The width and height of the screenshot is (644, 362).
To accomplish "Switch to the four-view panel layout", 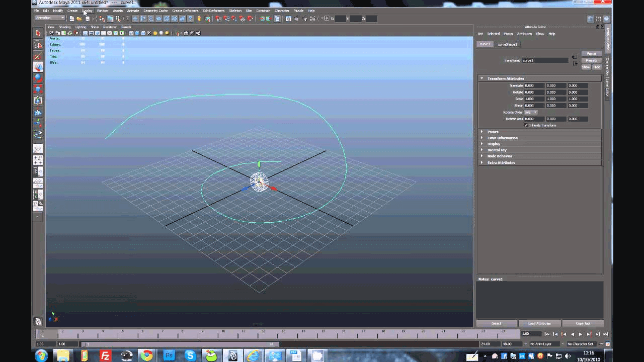I will (x=38, y=159).
